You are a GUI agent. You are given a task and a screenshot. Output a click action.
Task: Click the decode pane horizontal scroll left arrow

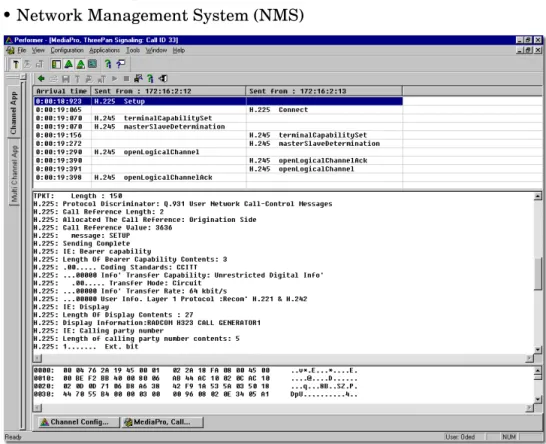[x=37, y=358]
